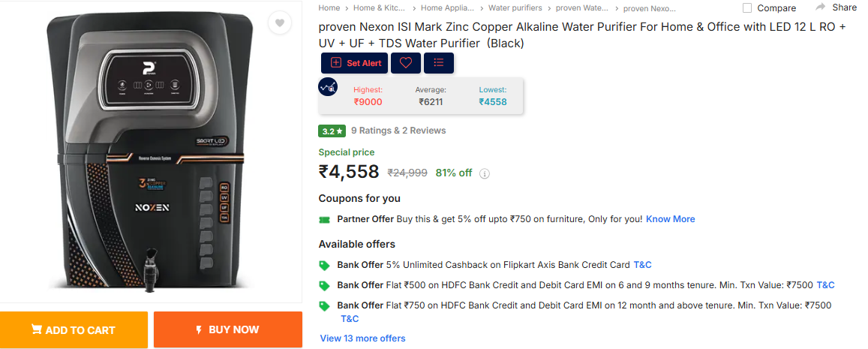Click the heart button beside Set Alert
The image size is (868, 349).
406,63
